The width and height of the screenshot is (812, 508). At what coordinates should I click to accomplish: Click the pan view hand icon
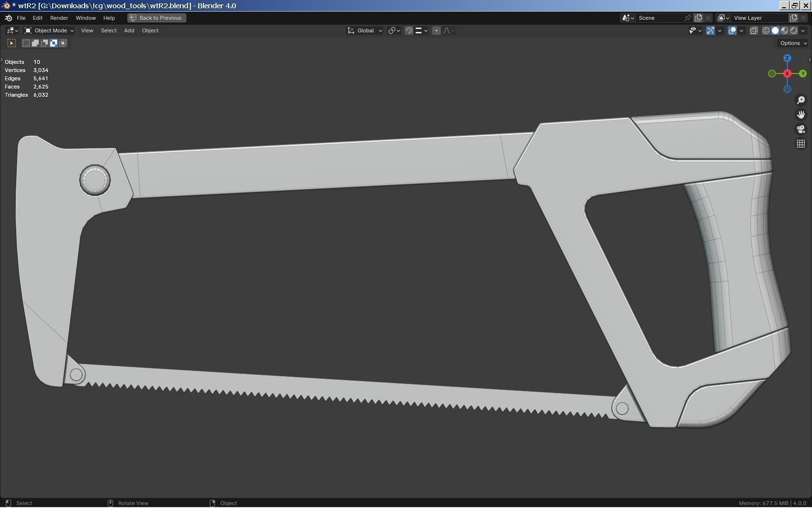click(801, 115)
